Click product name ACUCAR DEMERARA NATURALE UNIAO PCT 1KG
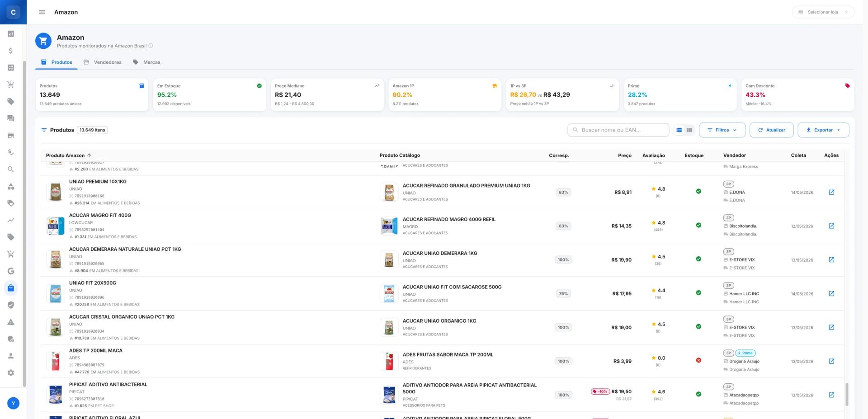This screenshot has width=868, height=419. tap(125, 249)
